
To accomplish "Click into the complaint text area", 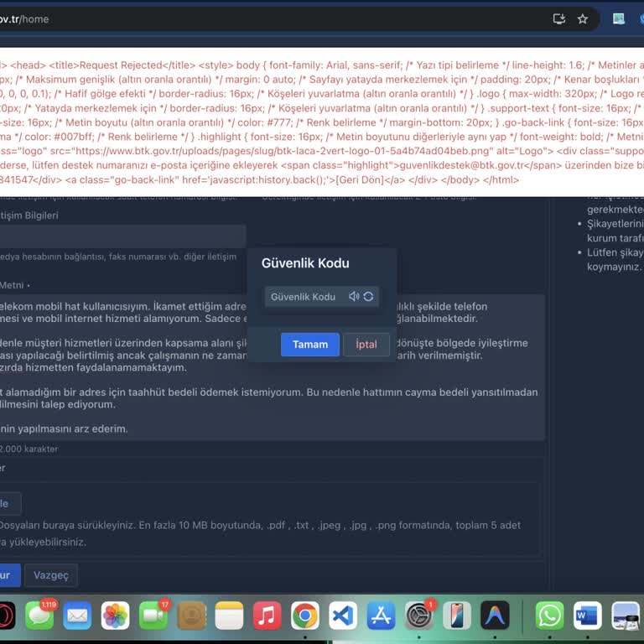I will [271, 367].
